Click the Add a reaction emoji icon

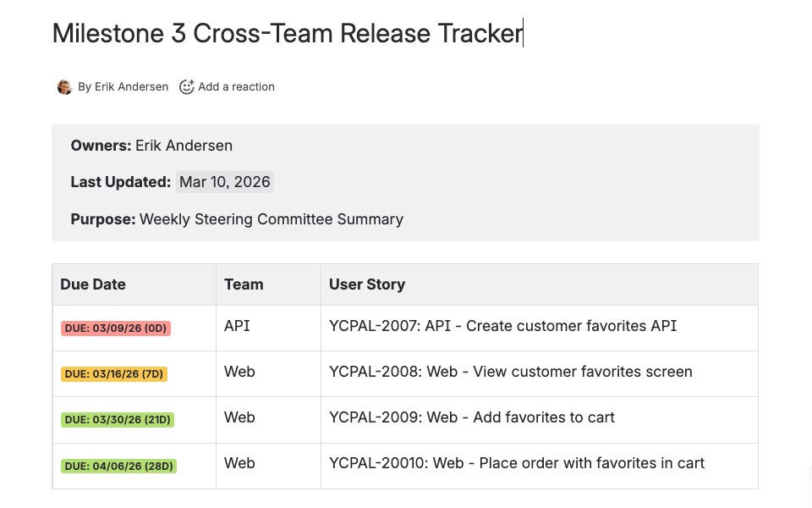(x=187, y=86)
